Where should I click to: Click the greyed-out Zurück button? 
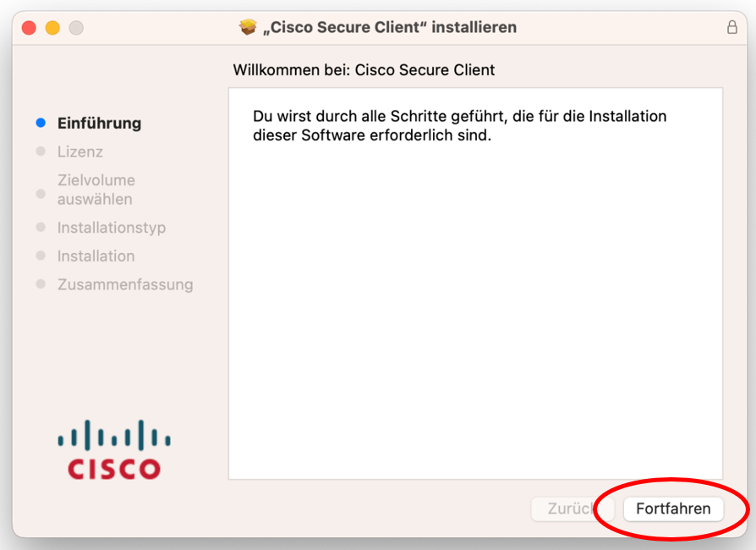[x=572, y=509]
